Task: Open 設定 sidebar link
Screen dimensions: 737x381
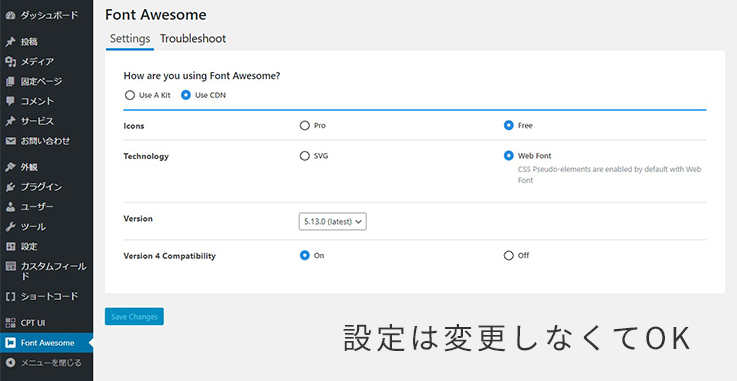Action: pos(29,247)
